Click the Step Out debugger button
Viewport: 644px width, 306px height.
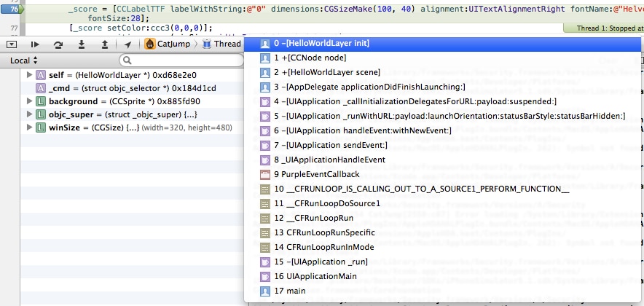105,44
